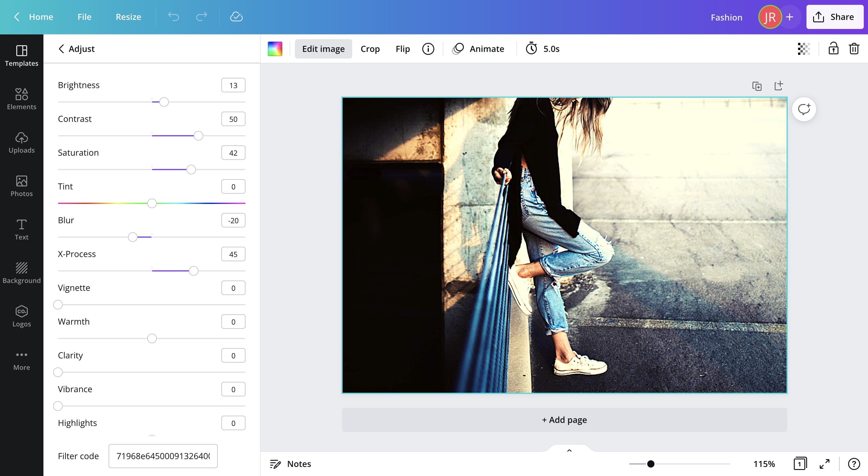
Task: Open the Logos panel
Action: tap(22, 316)
